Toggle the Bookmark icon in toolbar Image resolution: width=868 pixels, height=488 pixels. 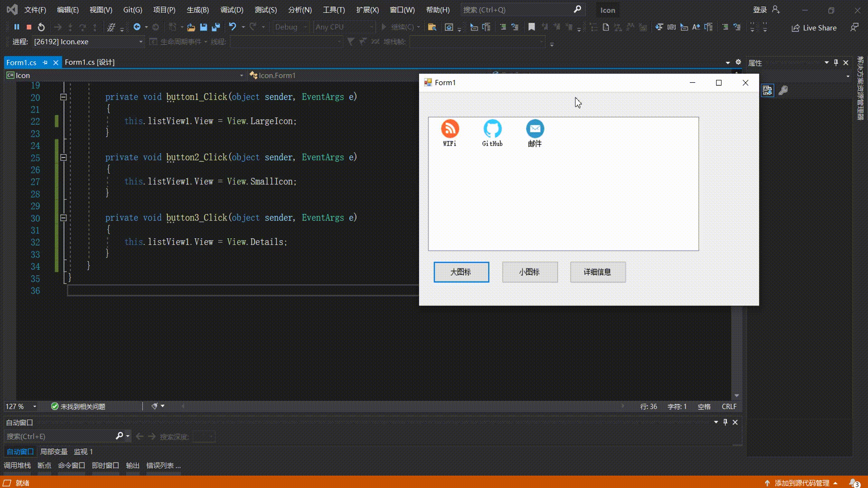pos(532,27)
